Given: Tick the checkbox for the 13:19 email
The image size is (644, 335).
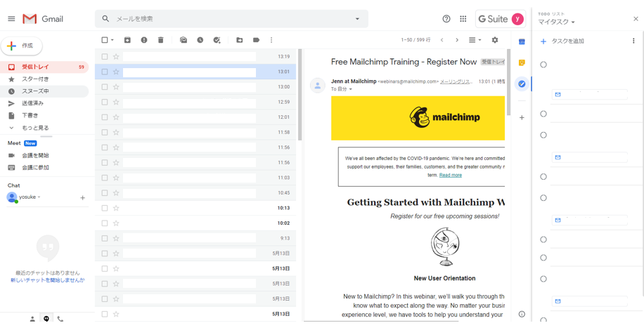Looking at the screenshot, I should point(105,57).
